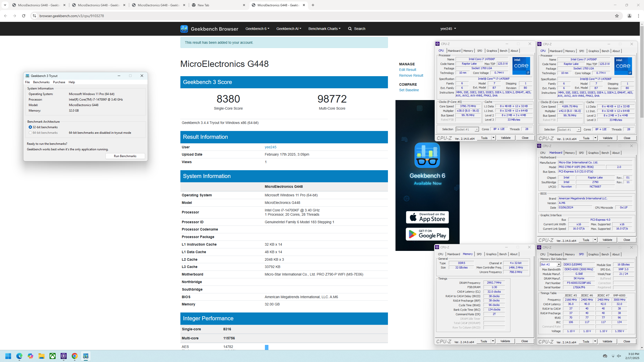Open Copilot from the taskbar

30,356
